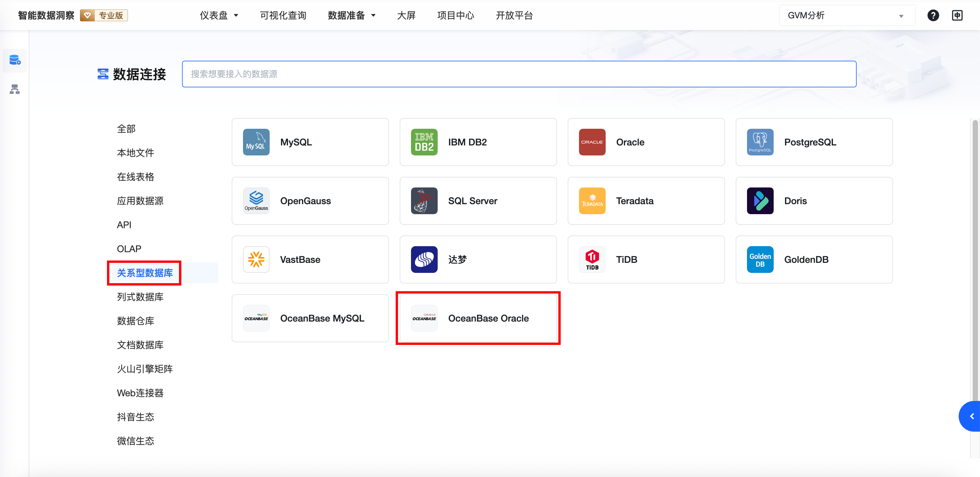Switch to the 列式数据库 category
980x477 pixels.
coord(140,297)
